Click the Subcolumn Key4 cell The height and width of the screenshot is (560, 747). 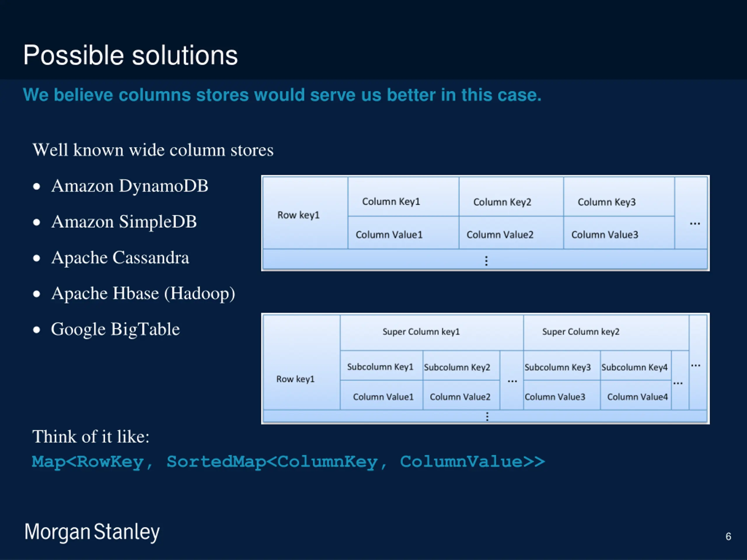coord(635,367)
